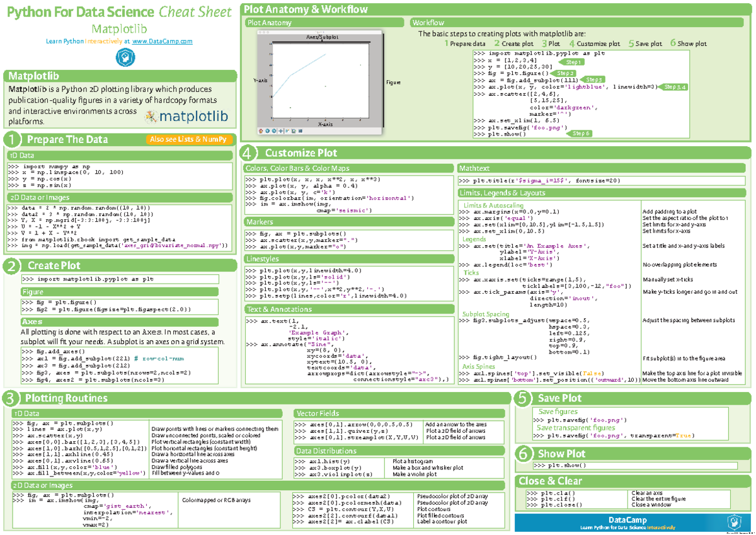The width and height of the screenshot is (756, 535).
Task: Click the save figure icon in the toolbar
Action: coord(301,131)
